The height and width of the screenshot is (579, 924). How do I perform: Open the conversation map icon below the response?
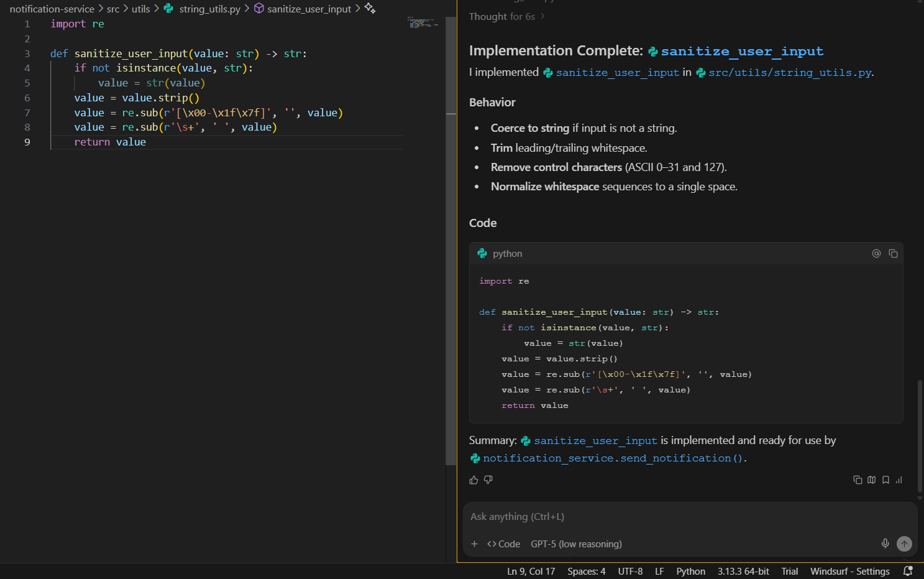tap(871, 479)
